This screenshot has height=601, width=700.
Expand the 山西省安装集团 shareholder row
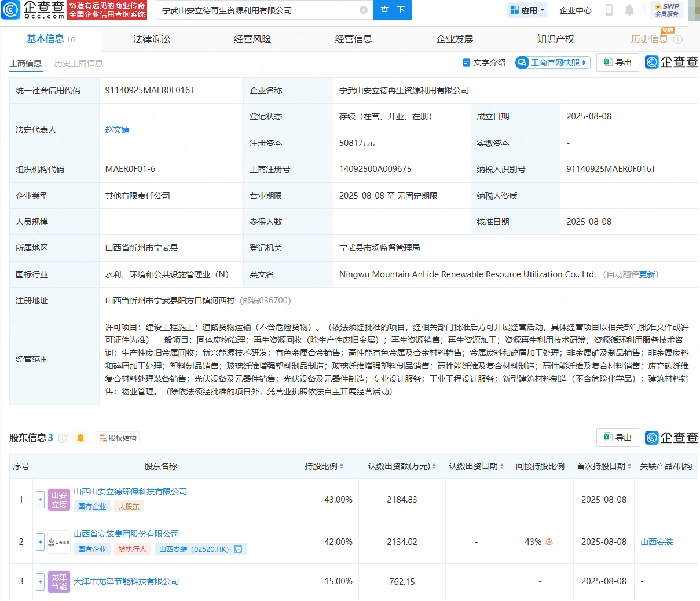coord(40,542)
